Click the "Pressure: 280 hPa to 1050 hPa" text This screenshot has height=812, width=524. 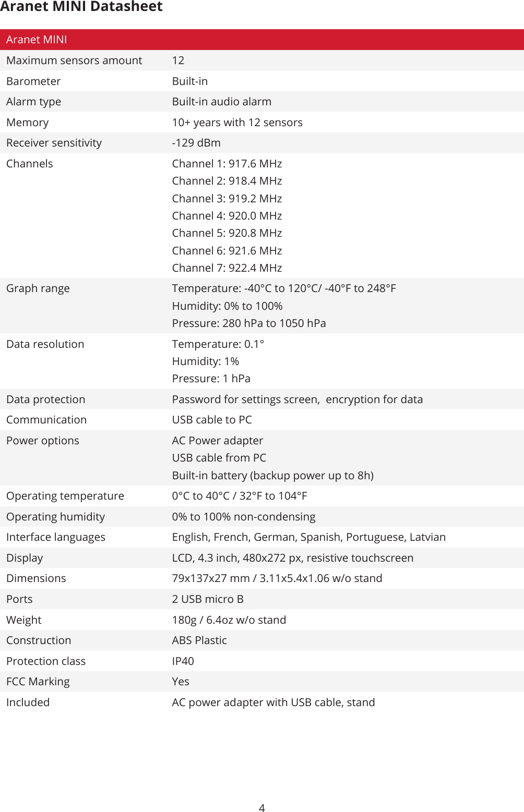(248, 323)
